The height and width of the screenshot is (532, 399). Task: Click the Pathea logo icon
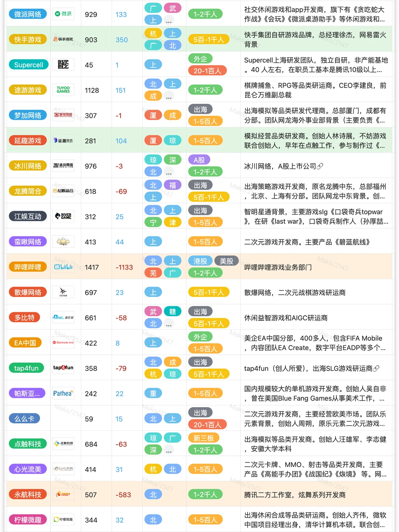coord(63,393)
